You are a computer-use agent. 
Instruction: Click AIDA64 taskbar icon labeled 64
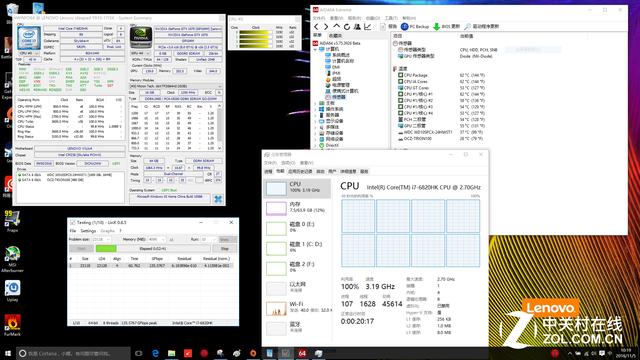coord(302,353)
